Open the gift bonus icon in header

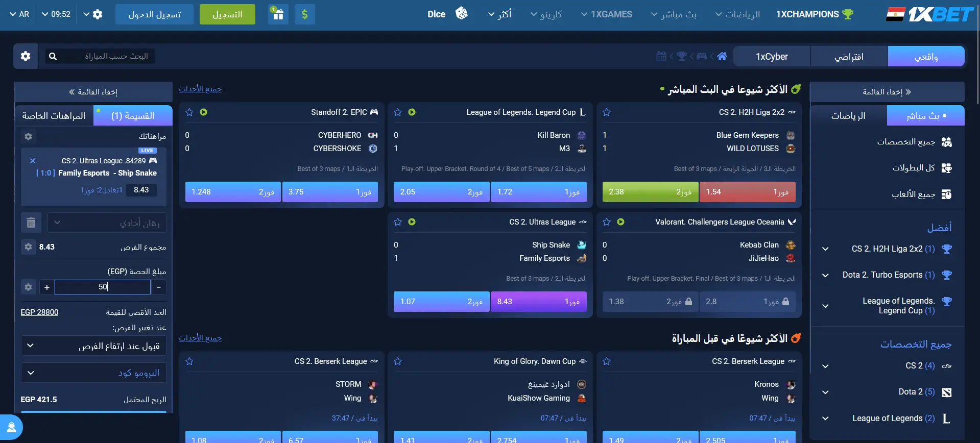278,14
